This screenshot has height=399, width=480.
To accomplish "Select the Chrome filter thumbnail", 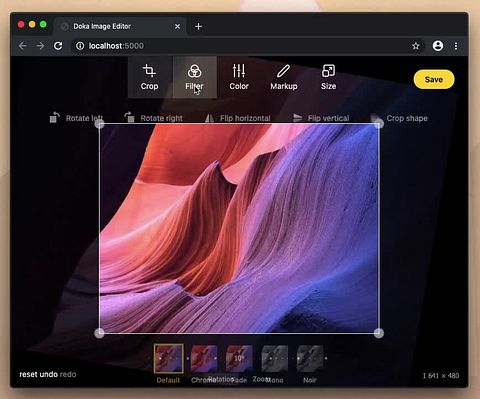I will tap(204, 359).
